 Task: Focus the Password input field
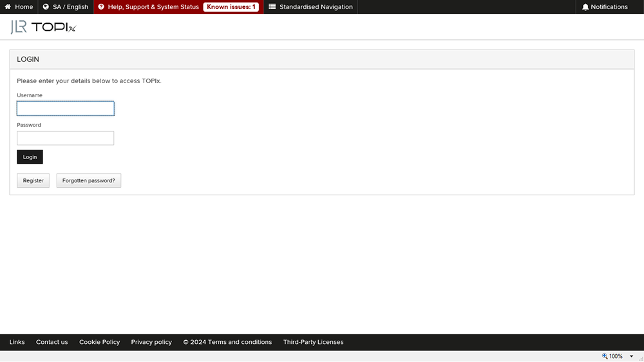[x=65, y=138]
